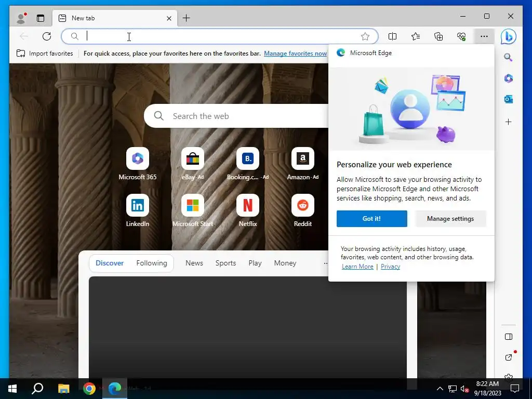Click the address bar input field
The width and height of the screenshot is (532, 399).
pos(220,36)
